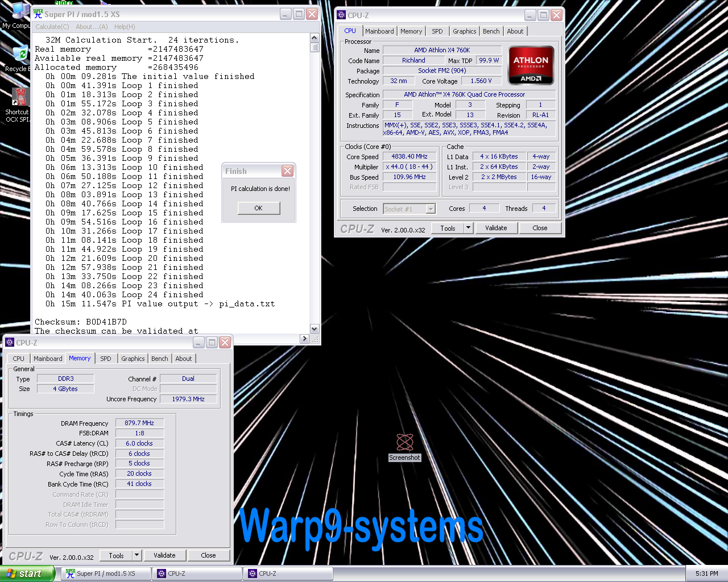728x582 pixels.
Task: Select the About tab in the bottom CPU-Z window
Action: pos(184,359)
